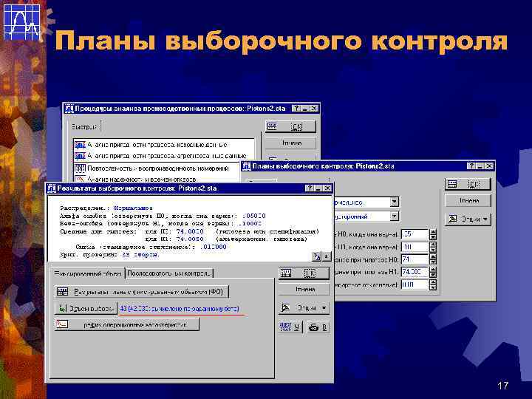532x399 pixels.
Task: Click the help question button in Results window
Action: pyautogui.click(x=310, y=188)
